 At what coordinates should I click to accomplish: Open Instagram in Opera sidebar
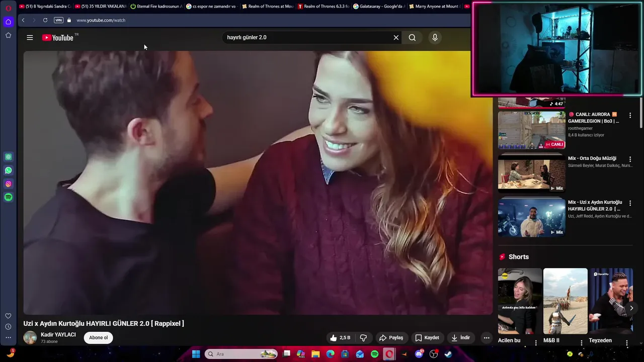click(x=8, y=184)
